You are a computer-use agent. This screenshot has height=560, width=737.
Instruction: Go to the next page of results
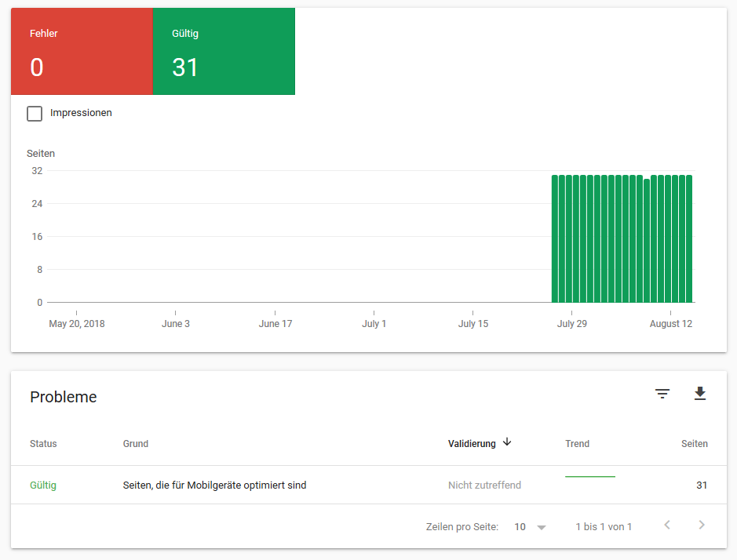(x=702, y=525)
